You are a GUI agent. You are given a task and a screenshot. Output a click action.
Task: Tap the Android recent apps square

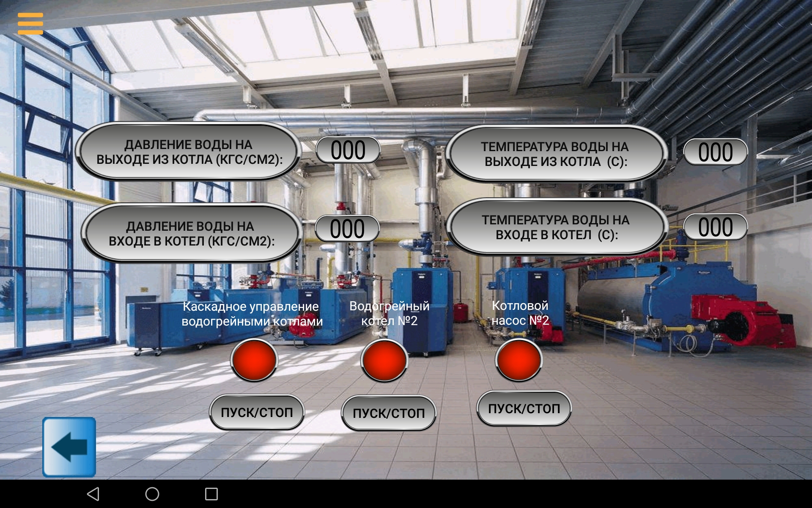point(211,494)
